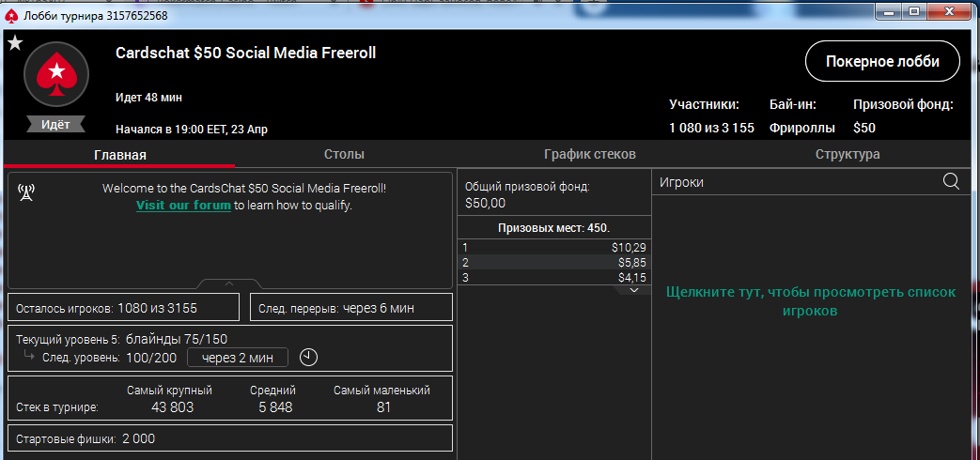This screenshot has width=980, height=460.
Task: Click the Начался в 19:00 EET, 23 Апр text
Action: pyautogui.click(x=192, y=130)
